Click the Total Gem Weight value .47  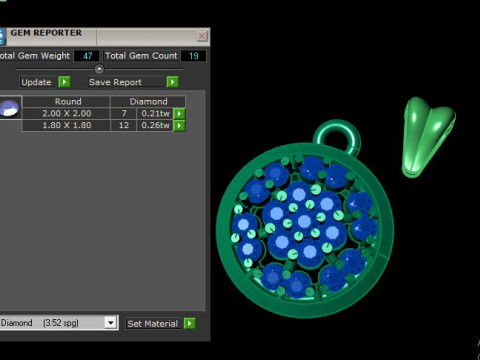pyautogui.click(x=87, y=56)
